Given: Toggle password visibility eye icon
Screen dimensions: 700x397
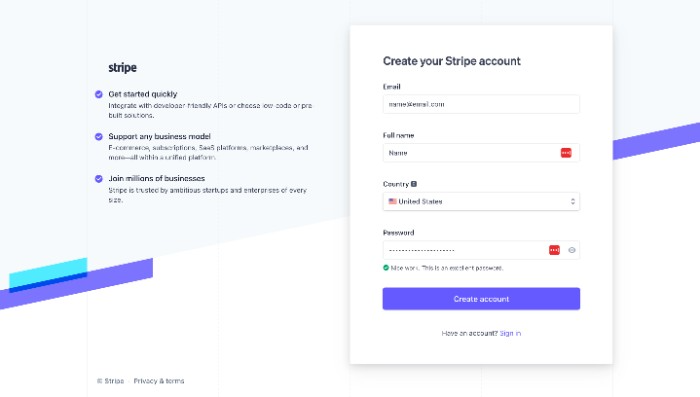Looking at the screenshot, I should pyautogui.click(x=571, y=250).
